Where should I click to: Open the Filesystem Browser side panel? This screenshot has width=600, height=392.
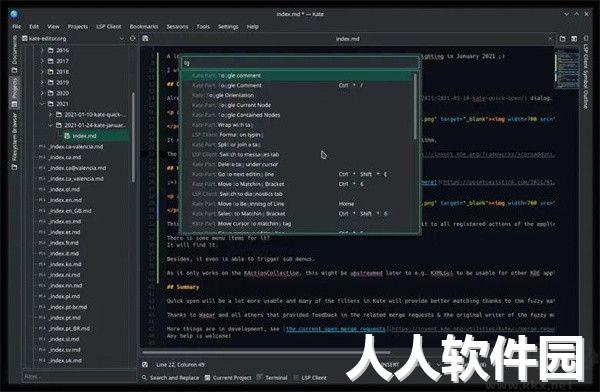point(15,141)
